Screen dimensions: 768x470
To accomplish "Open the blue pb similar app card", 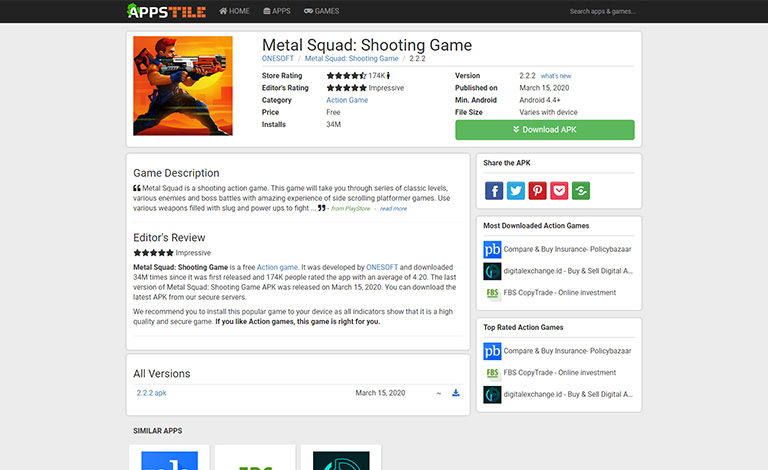I will click(169, 458).
